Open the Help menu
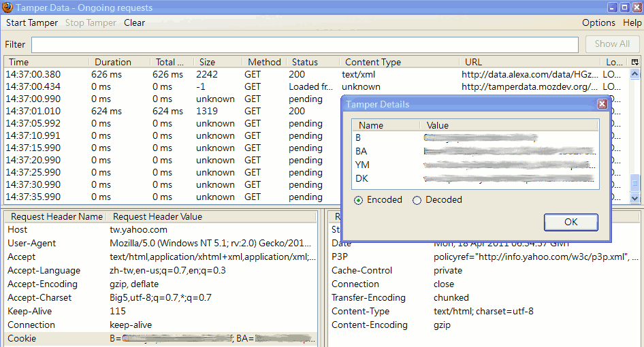 pyautogui.click(x=632, y=23)
